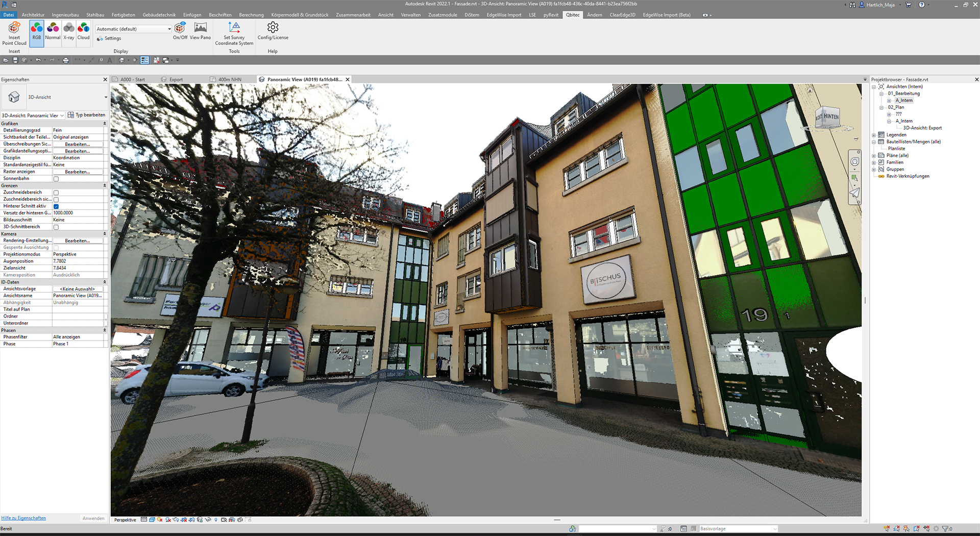The width and height of the screenshot is (980, 536).
Task: Open Hilfe zu Eigenschaften link
Action: [23, 518]
